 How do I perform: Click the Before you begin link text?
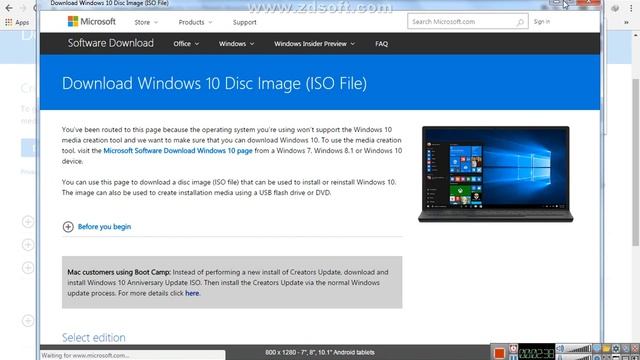tap(104, 227)
